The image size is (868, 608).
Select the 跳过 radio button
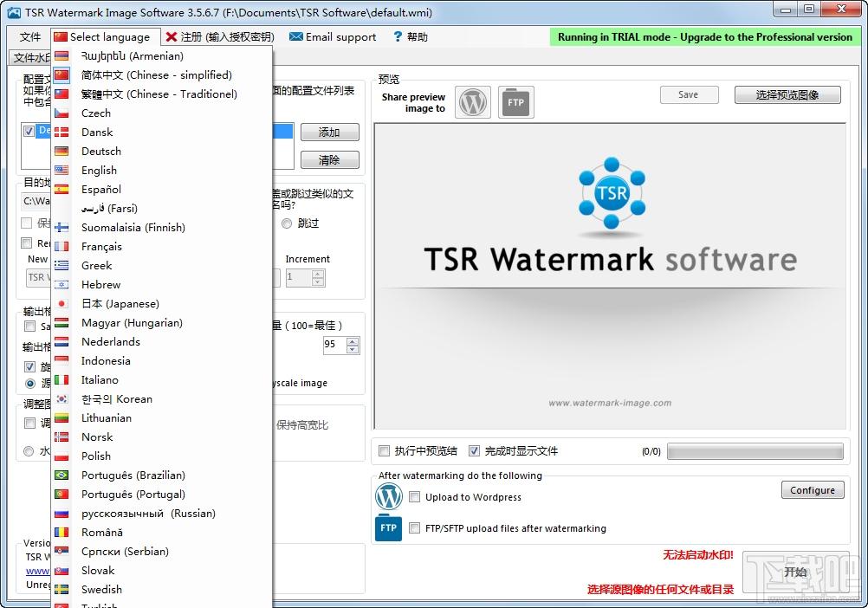click(x=286, y=223)
